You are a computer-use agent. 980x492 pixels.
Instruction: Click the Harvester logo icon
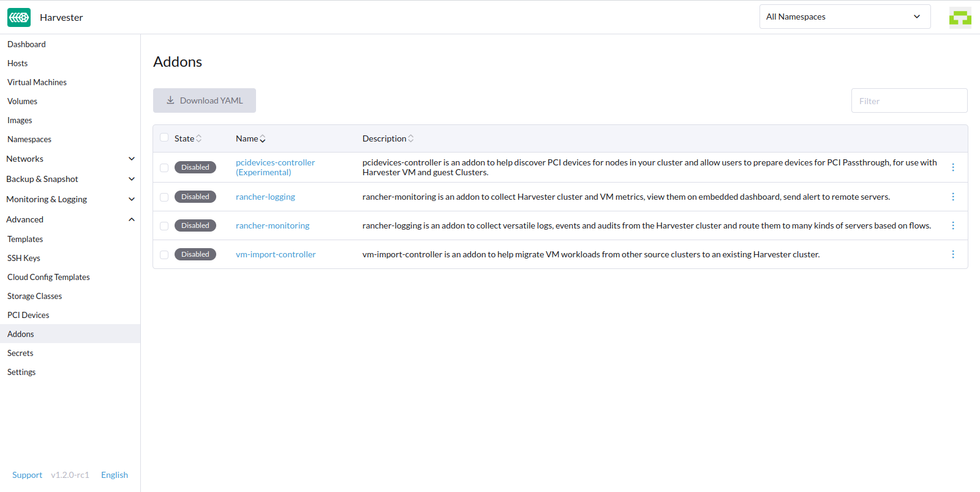point(19,17)
